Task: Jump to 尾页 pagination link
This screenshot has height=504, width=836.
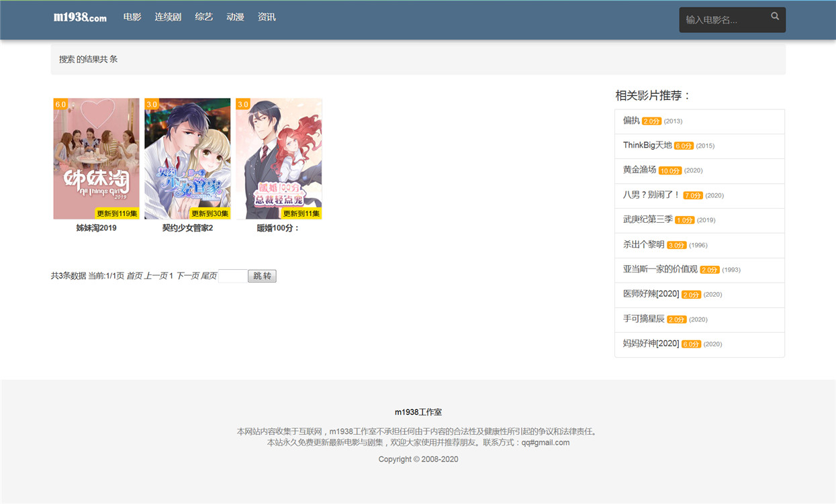Action: [x=209, y=276]
